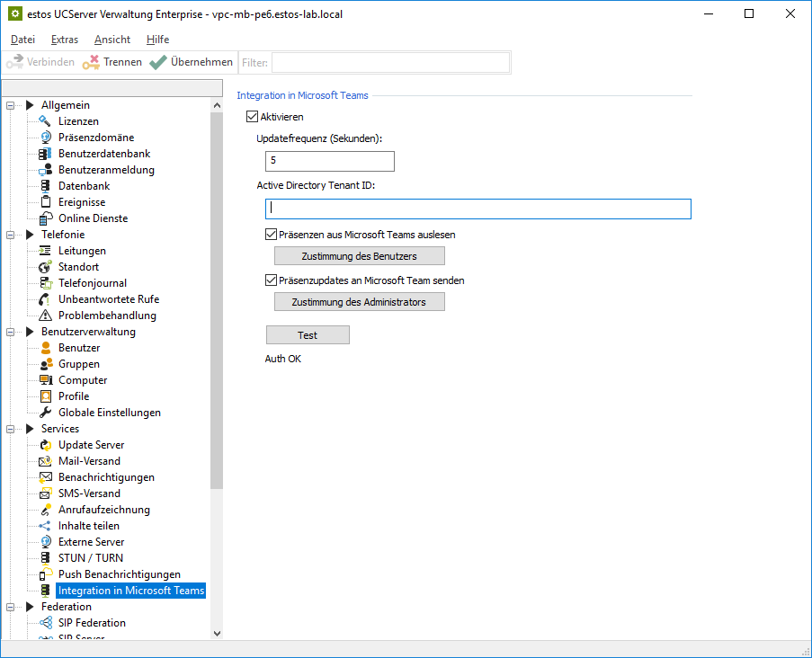Image resolution: width=812 pixels, height=658 pixels.
Task: Toggle Präsenzen aus Microsoft Teams auslesen
Action: (x=272, y=235)
